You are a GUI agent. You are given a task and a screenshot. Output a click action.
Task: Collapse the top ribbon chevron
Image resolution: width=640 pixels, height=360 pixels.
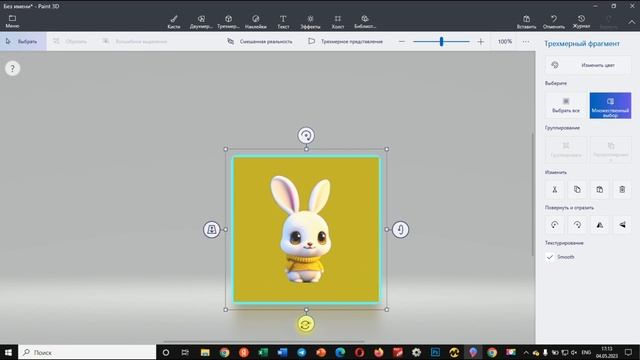point(631,22)
